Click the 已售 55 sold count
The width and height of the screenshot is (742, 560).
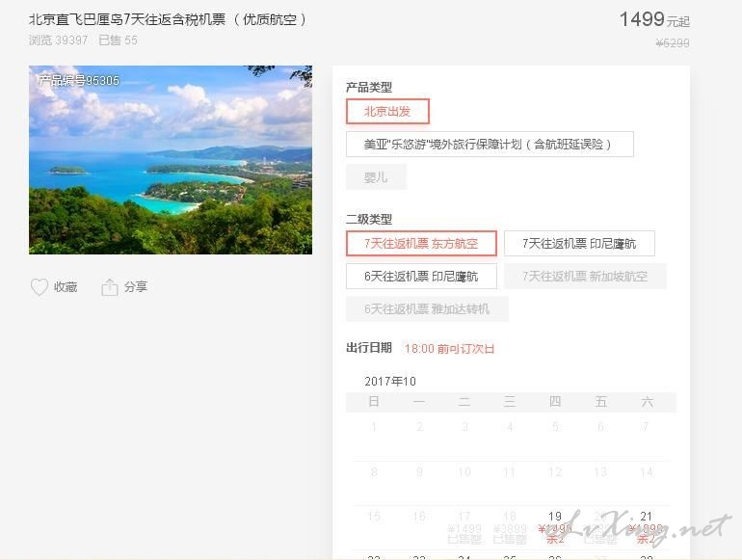point(118,40)
